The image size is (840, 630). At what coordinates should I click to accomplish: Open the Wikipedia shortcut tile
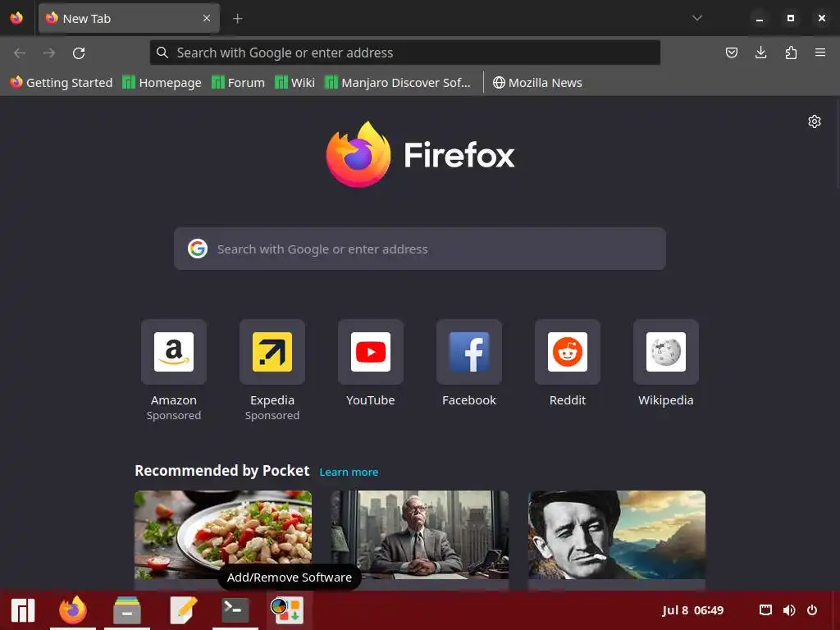(666, 352)
